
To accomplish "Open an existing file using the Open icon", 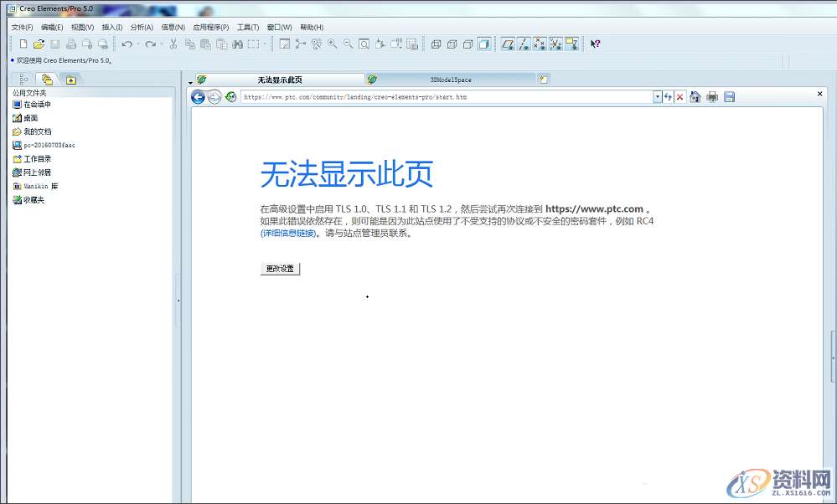I will [x=39, y=44].
